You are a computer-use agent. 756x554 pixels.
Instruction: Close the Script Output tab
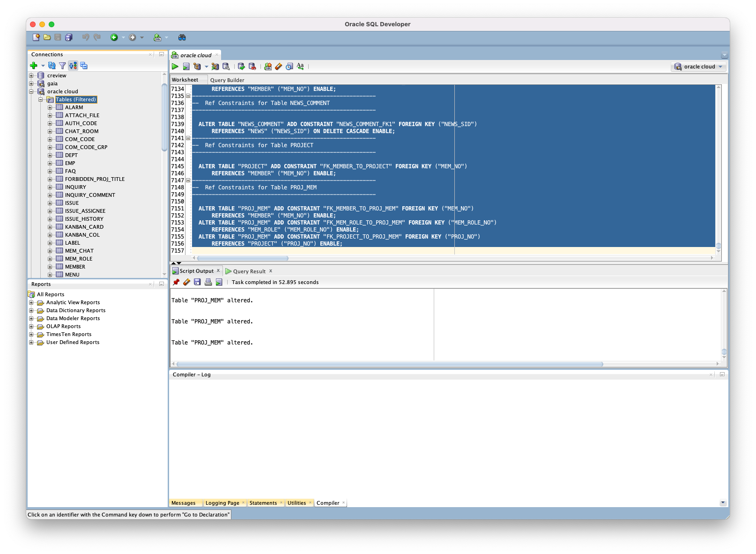point(218,270)
